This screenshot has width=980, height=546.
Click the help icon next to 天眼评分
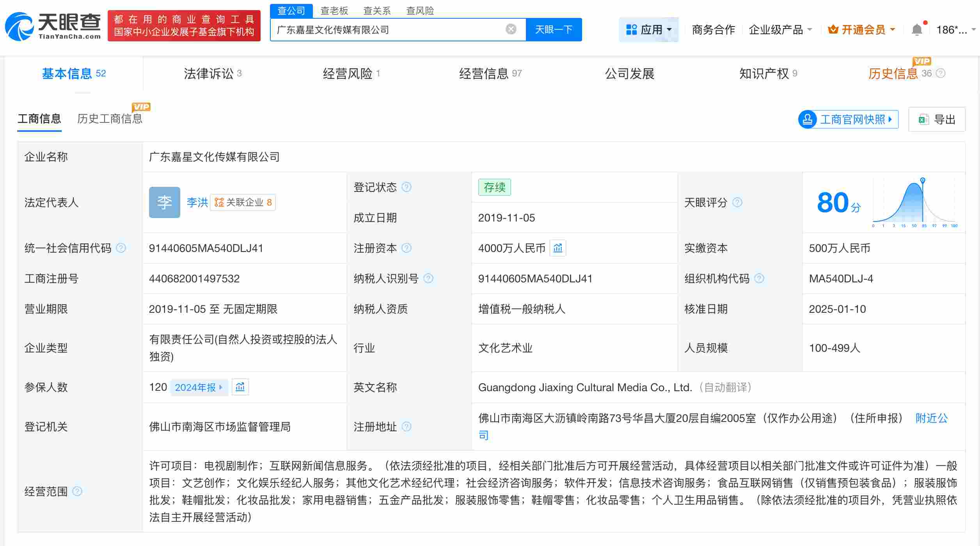[737, 202]
